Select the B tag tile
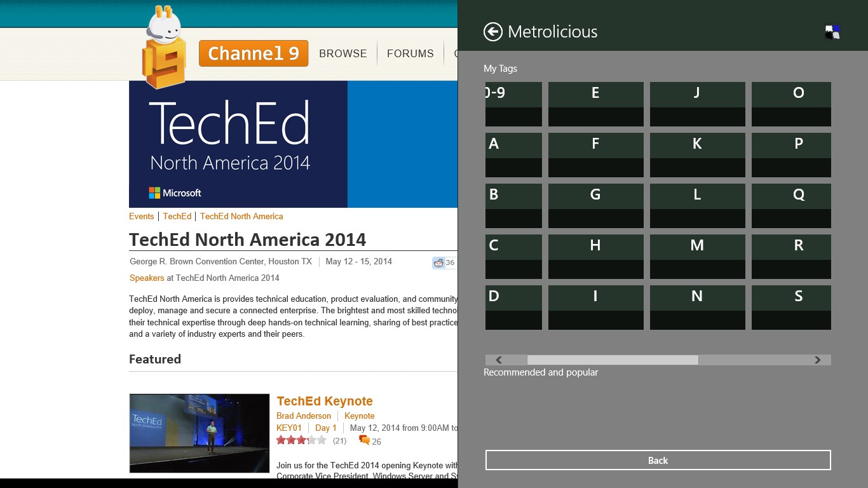This screenshot has height=488, width=868. pos(513,206)
